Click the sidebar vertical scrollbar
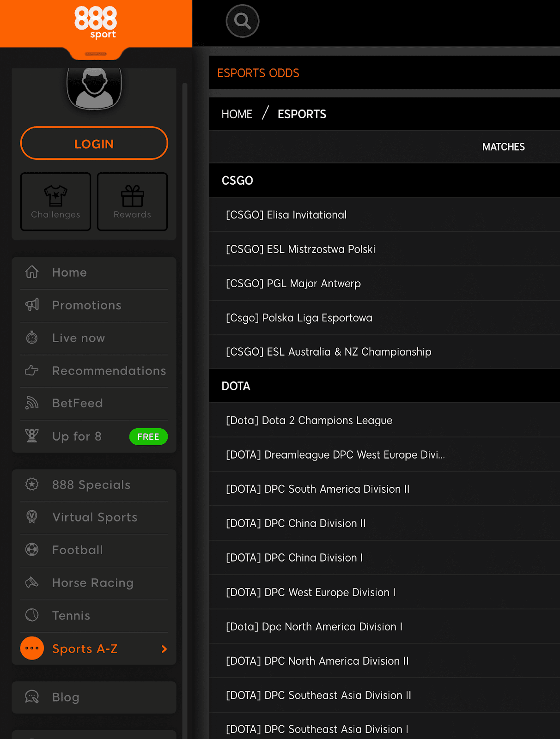The image size is (560, 739). pos(185,411)
